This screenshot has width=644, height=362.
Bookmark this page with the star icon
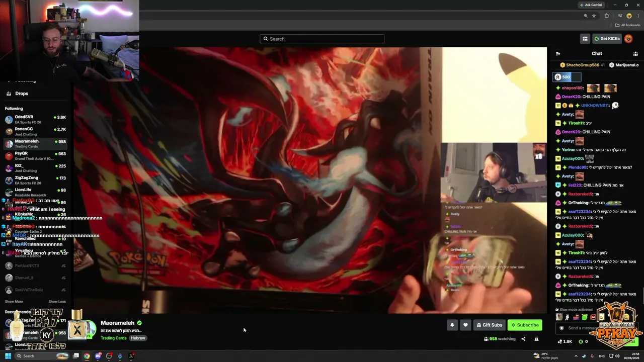(594, 16)
